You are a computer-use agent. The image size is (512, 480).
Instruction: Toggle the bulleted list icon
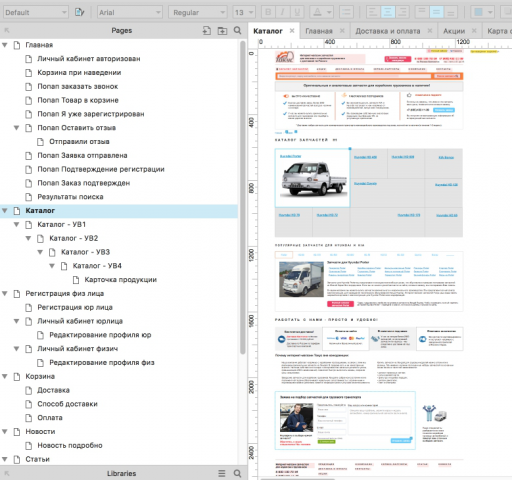[x=346, y=13]
